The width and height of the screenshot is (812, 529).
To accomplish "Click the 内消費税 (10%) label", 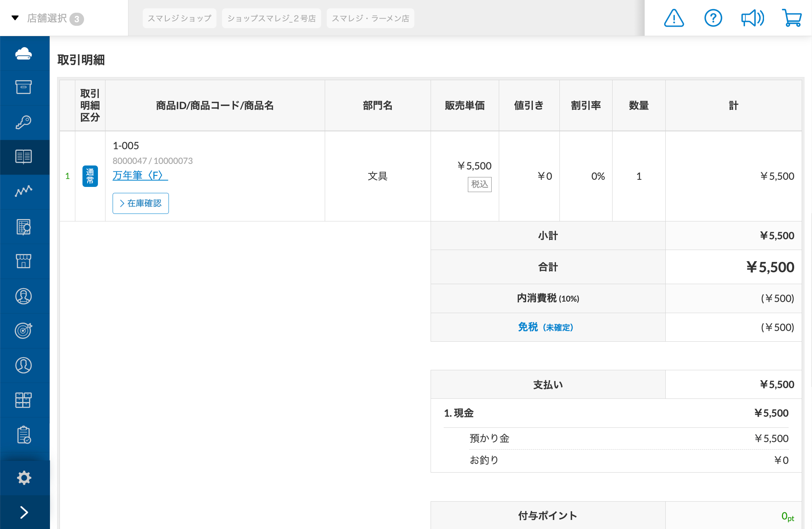I will (x=548, y=298).
